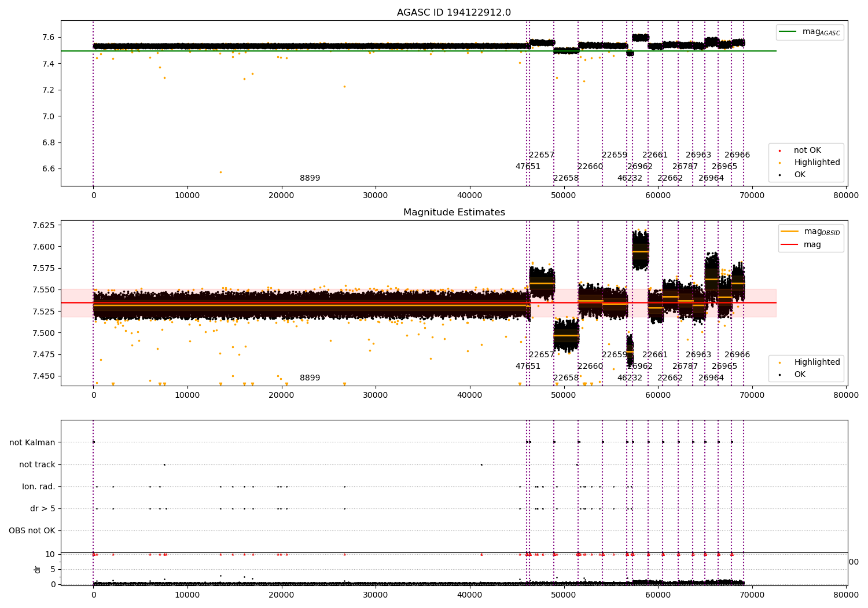
Task: Click the 'not OK' legend entry
Action: [x=807, y=150]
